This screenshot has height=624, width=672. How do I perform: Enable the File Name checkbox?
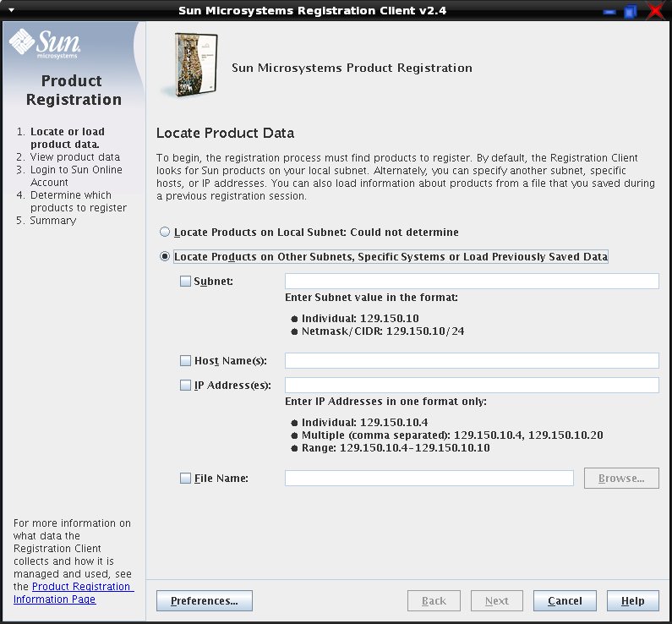pyautogui.click(x=185, y=478)
